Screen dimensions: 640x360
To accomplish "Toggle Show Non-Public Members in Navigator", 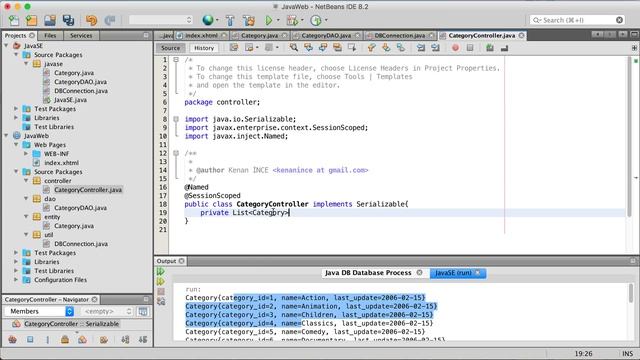I will pyautogui.click(x=65, y=339).
